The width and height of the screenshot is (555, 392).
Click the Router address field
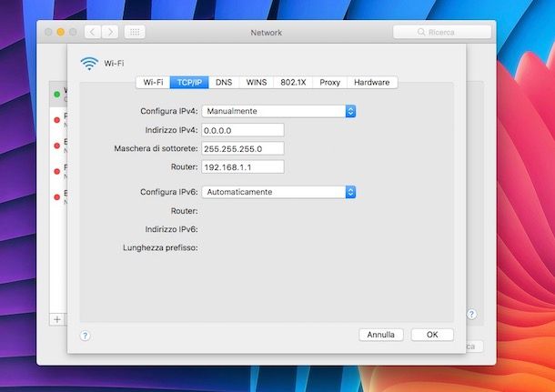[x=243, y=166]
